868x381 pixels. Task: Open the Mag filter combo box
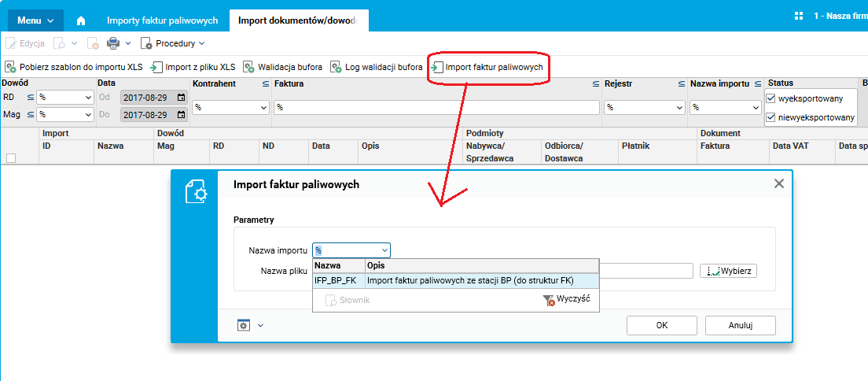64,115
